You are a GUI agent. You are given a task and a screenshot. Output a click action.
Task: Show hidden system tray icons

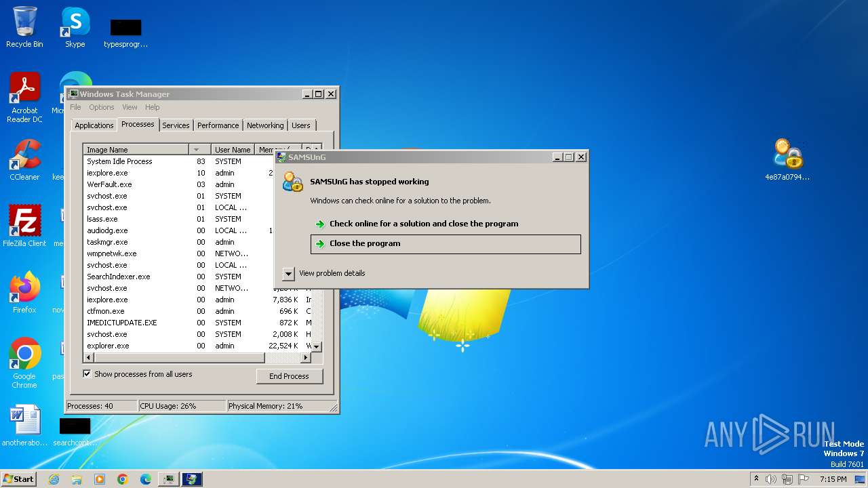point(756,479)
